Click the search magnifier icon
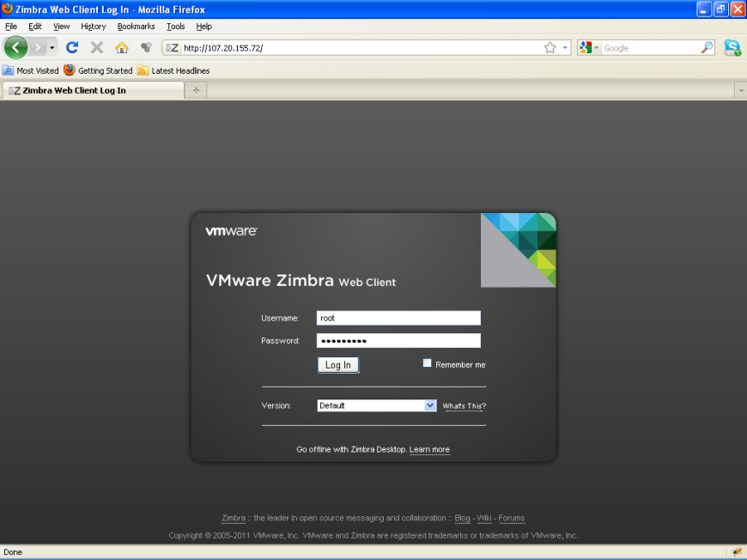747x560 pixels. 707,48
